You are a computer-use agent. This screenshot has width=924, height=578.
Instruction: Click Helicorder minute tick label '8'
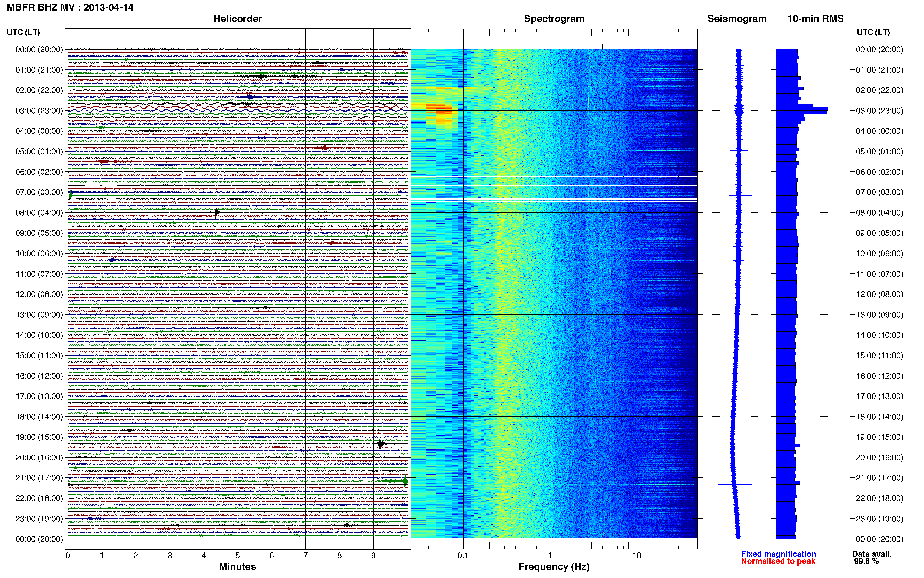tap(340, 555)
